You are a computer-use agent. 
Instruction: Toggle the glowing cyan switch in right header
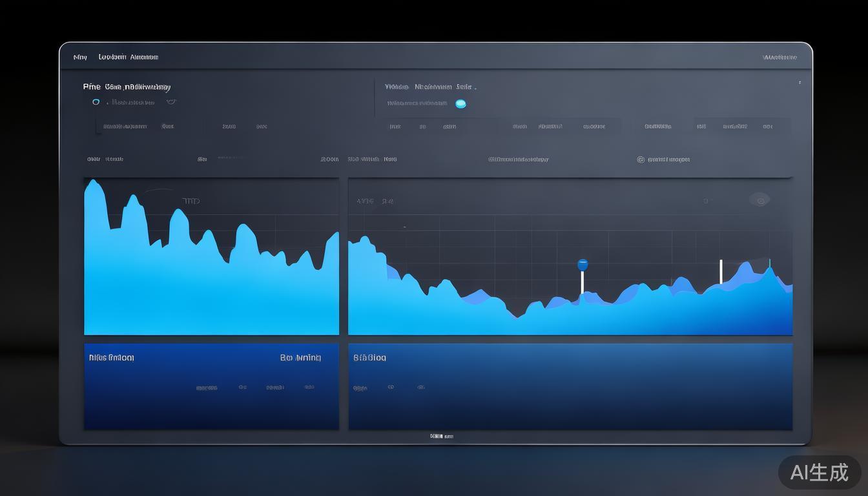click(x=460, y=103)
